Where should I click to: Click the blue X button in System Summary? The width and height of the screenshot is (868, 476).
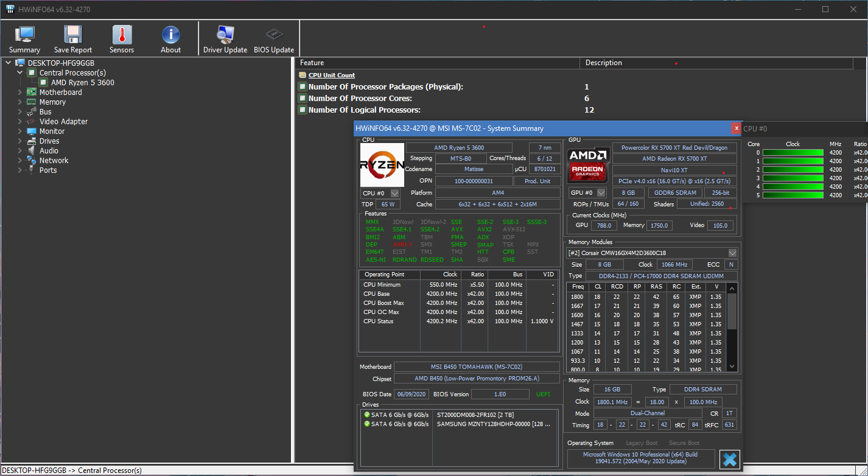coord(729,460)
